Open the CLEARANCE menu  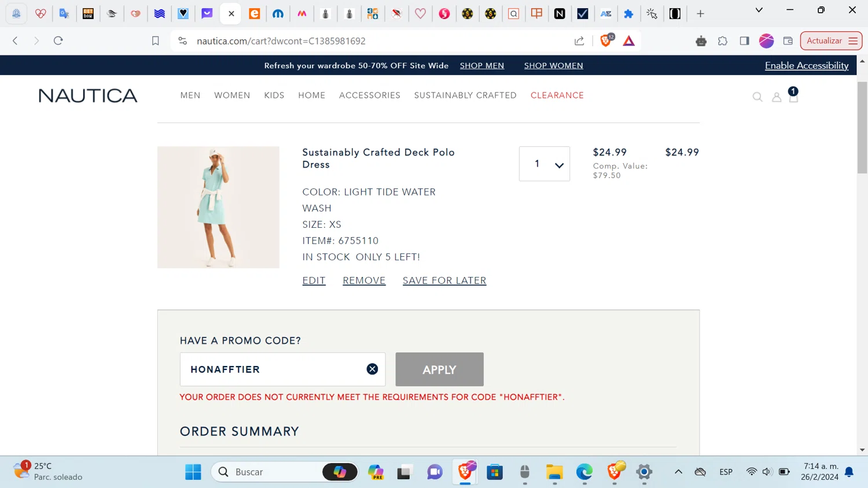[557, 95]
